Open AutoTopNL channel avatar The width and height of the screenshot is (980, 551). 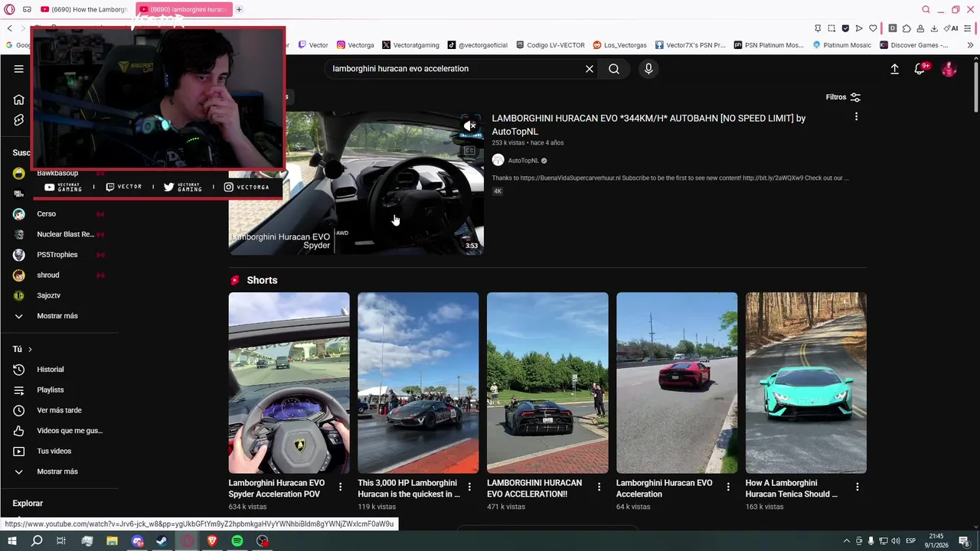coord(498,160)
